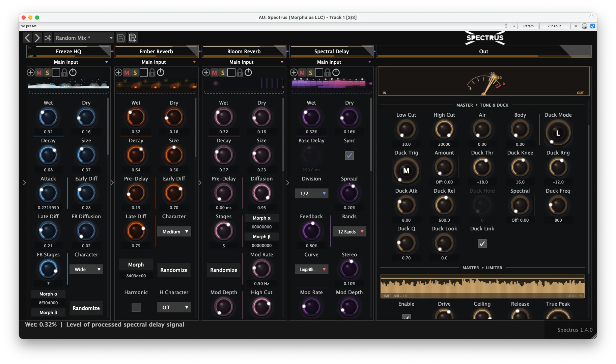Go to next preset with right arrow
This screenshot has width=616, height=364.
(x=37, y=38)
